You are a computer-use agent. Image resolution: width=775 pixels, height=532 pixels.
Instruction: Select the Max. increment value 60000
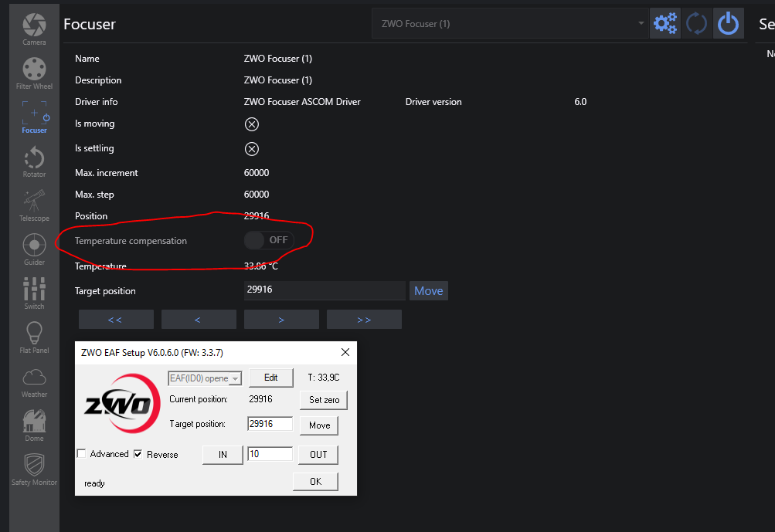[x=257, y=173]
